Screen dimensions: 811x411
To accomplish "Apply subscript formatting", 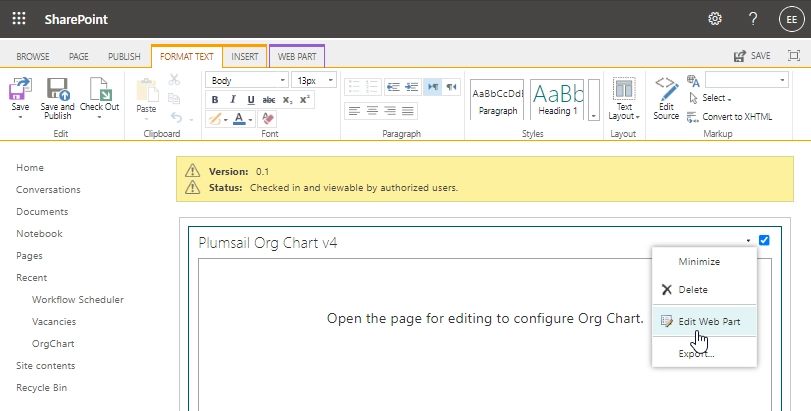I will coord(287,100).
